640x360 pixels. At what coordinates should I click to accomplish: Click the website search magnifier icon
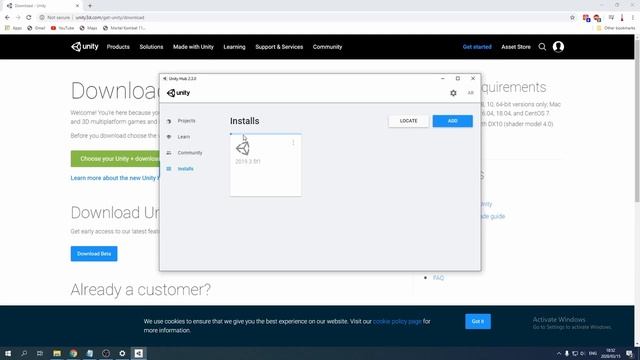click(542, 47)
